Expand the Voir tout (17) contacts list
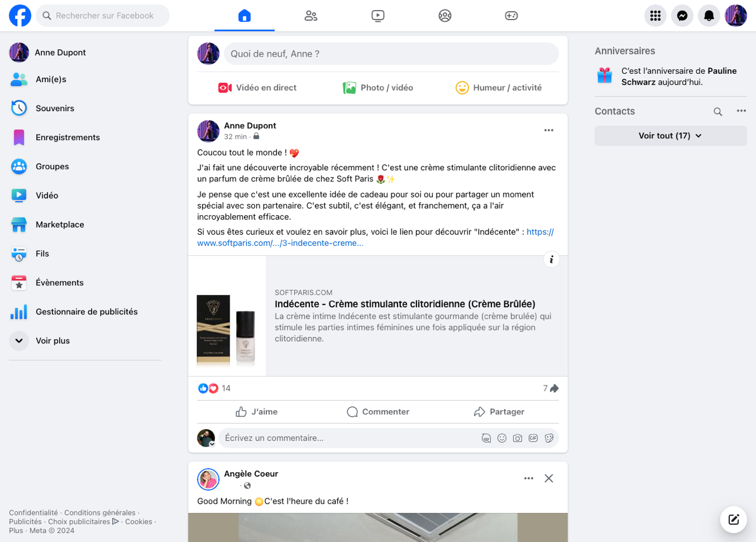The width and height of the screenshot is (756, 542). tap(670, 136)
